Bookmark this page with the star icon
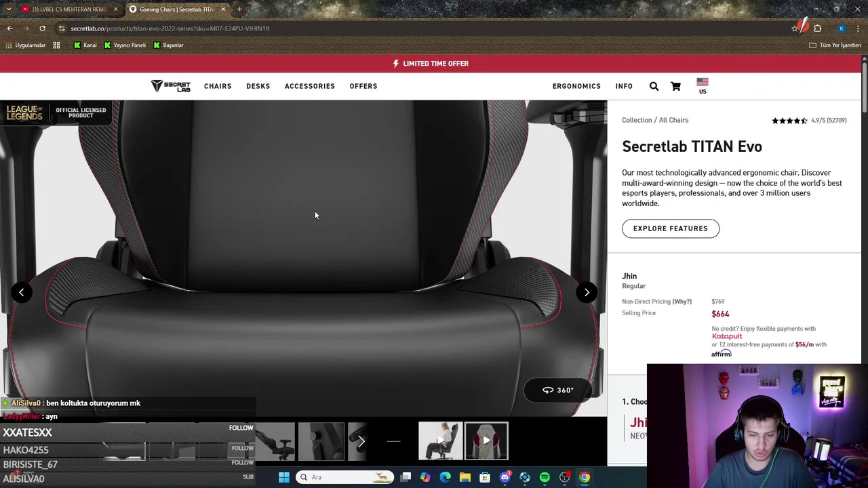The height and width of the screenshot is (488, 868). pyautogui.click(x=795, y=28)
